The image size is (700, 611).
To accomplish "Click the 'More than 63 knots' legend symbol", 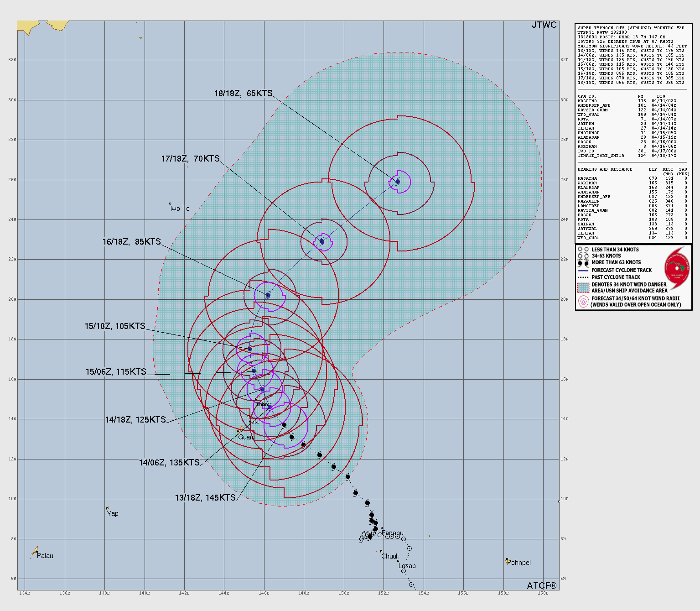I will click(583, 263).
